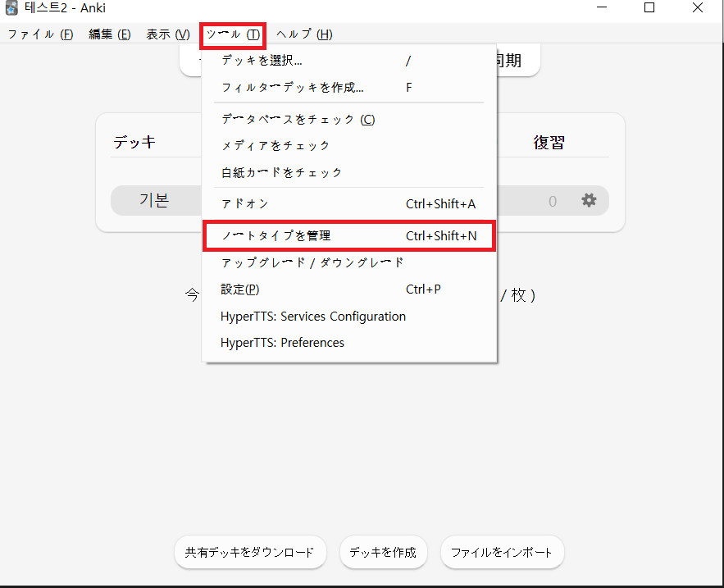Open the 表示 (V) menu
The image size is (724, 588).
coord(168,34)
